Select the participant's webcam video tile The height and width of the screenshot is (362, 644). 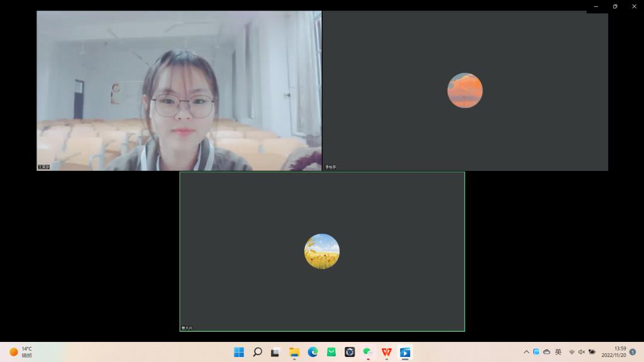pyautogui.click(x=179, y=90)
